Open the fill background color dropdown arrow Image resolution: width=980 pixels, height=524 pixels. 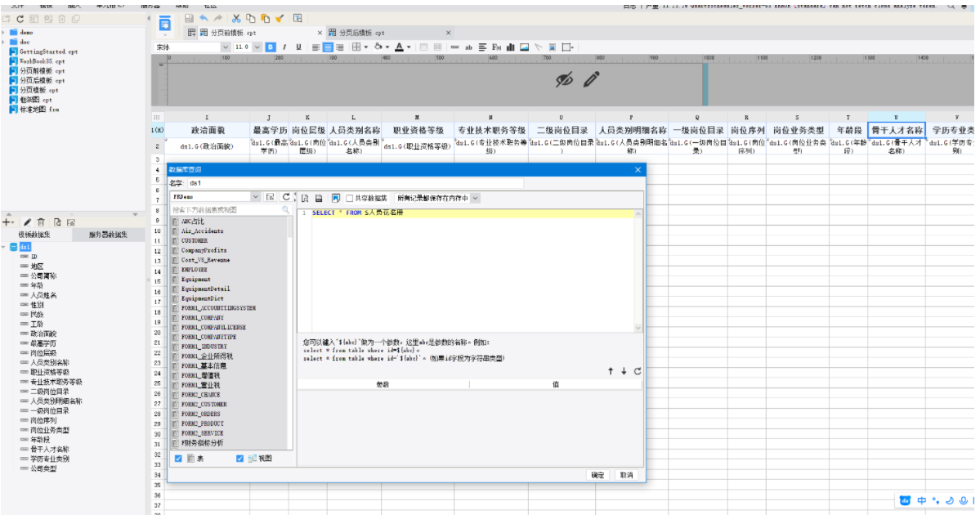click(x=387, y=47)
